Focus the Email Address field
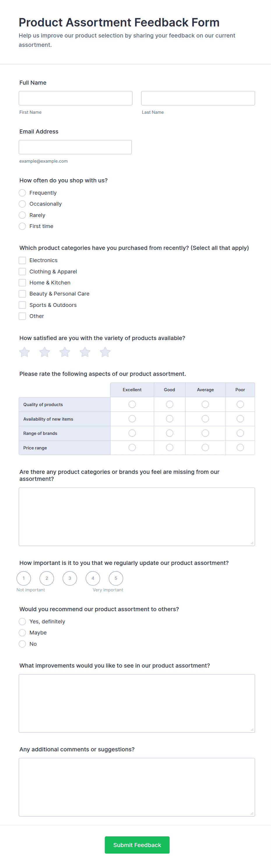 (x=75, y=147)
